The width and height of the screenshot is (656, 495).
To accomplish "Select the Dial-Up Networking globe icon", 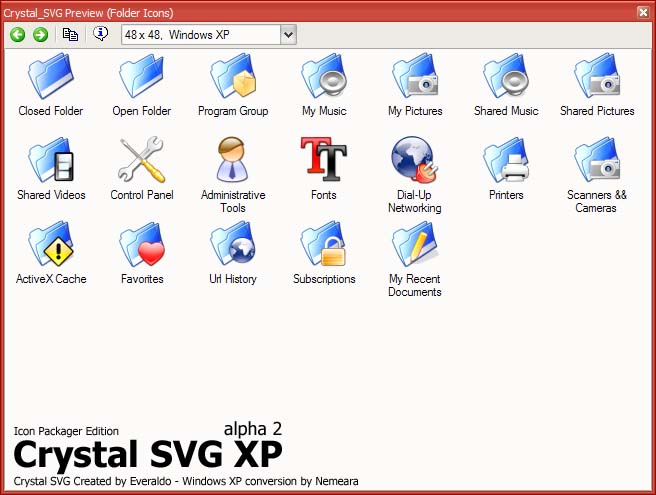I will click(x=415, y=159).
